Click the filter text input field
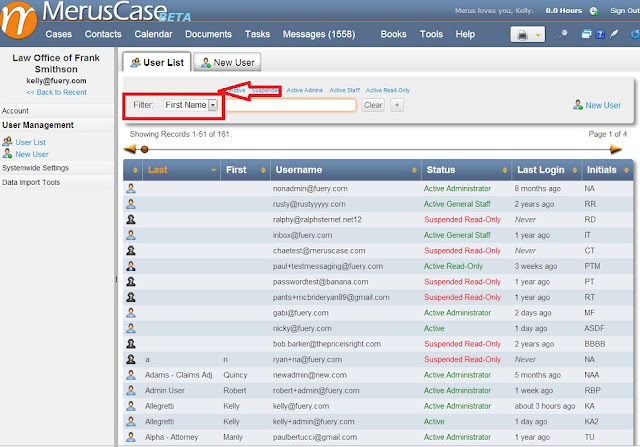The height and width of the screenshot is (447, 640). pyautogui.click(x=290, y=105)
